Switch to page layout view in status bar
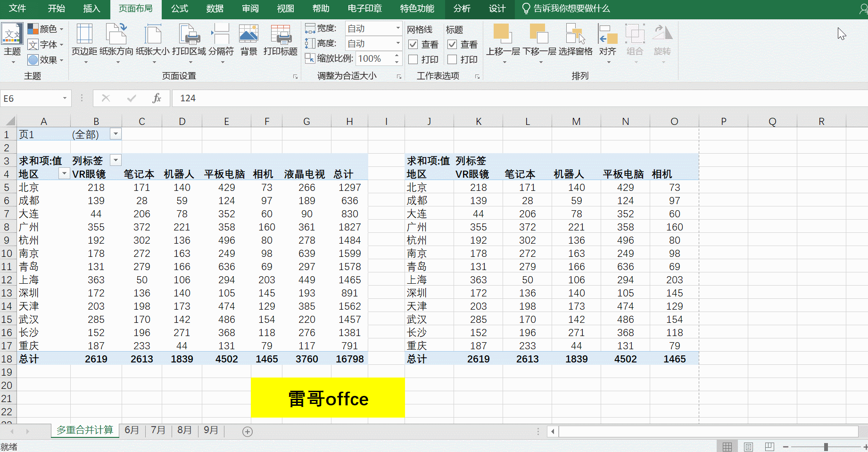The image size is (868, 452). [748, 446]
